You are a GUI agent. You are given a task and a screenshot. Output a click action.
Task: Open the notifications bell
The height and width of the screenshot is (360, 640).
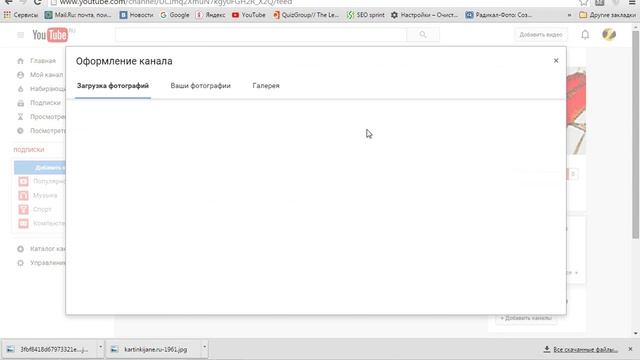(585, 35)
